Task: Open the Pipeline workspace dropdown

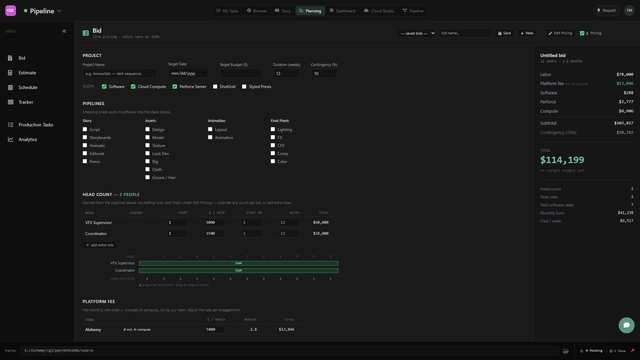Action: 42,11
